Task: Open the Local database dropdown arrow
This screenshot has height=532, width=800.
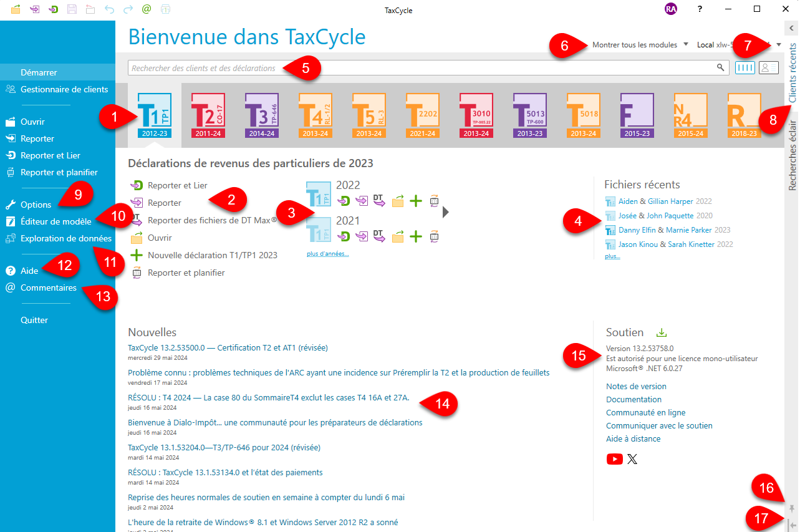Action: pos(779,45)
